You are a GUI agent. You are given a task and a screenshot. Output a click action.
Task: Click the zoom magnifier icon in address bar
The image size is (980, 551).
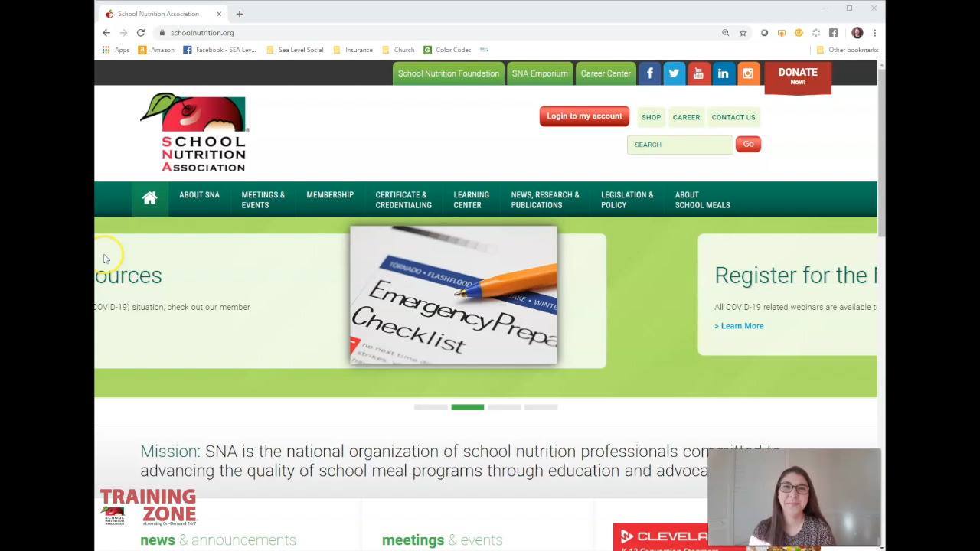726,33
